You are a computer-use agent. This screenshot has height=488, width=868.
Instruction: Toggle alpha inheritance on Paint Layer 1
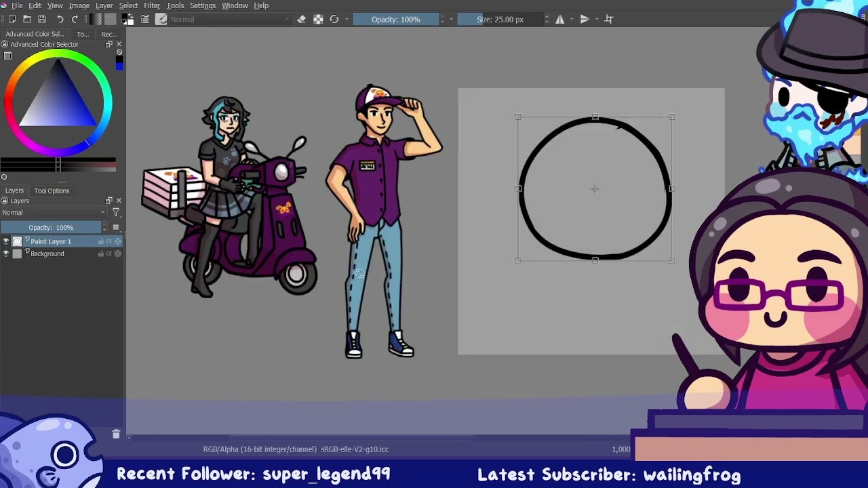[108, 242]
